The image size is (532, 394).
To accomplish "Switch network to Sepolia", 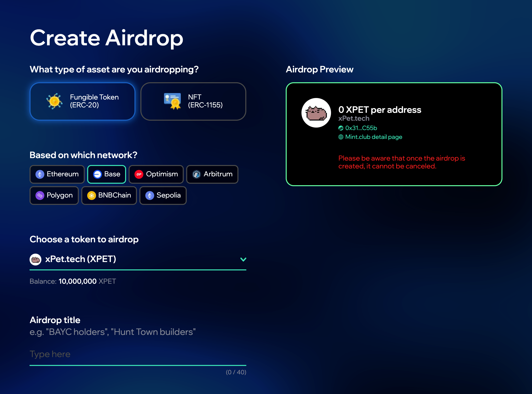I will [x=163, y=196].
